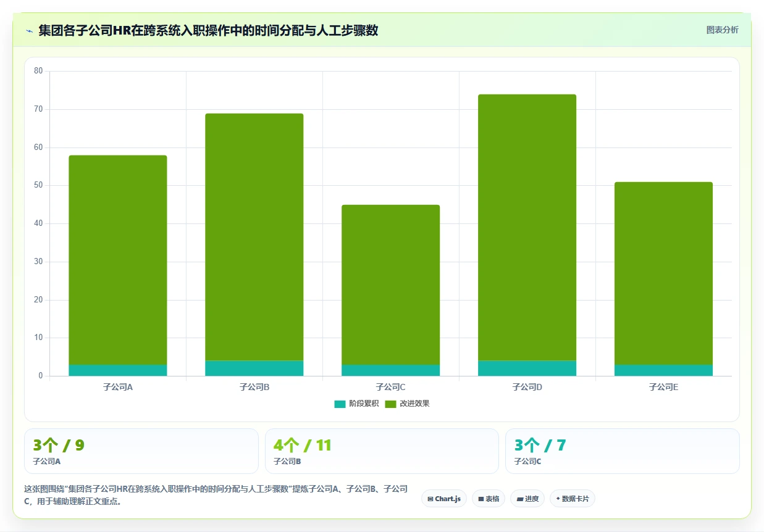This screenshot has width=764, height=532.
Task: Click the green 改进效果 bar for 子公司C
Action: (391, 285)
